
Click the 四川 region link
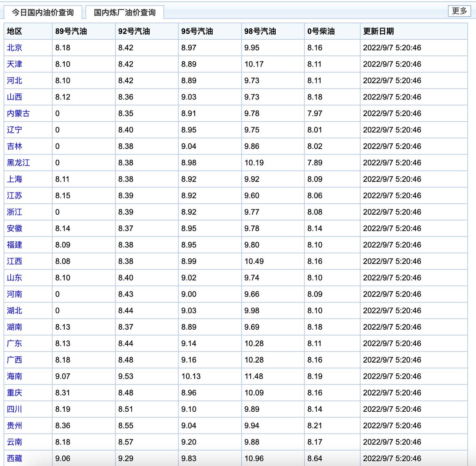[x=14, y=409]
